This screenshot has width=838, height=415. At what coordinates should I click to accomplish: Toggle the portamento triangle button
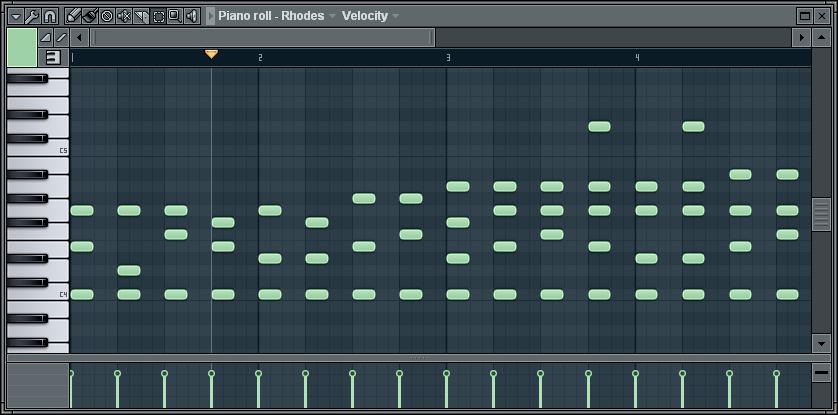tap(46, 37)
